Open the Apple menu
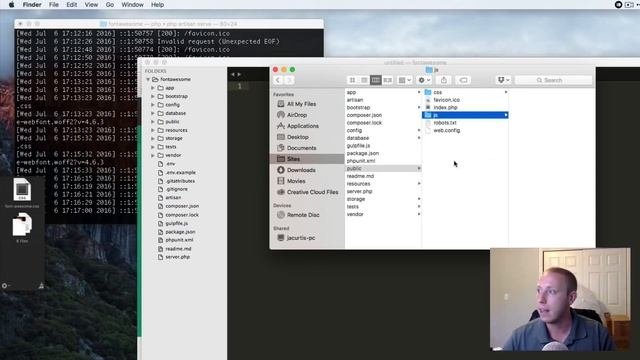Screen dimensions: 640x360 click(11, 5)
